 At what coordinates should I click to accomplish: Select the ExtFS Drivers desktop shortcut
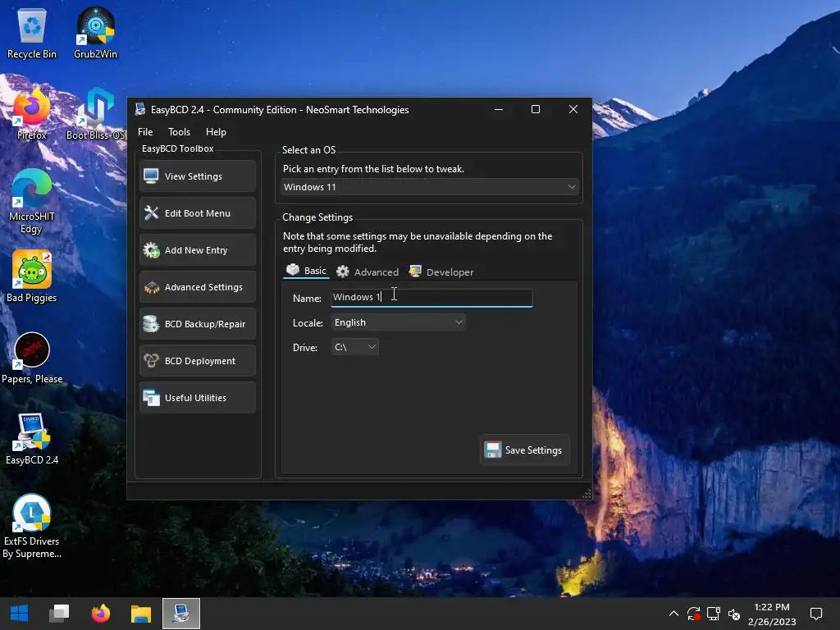pos(32,527)
